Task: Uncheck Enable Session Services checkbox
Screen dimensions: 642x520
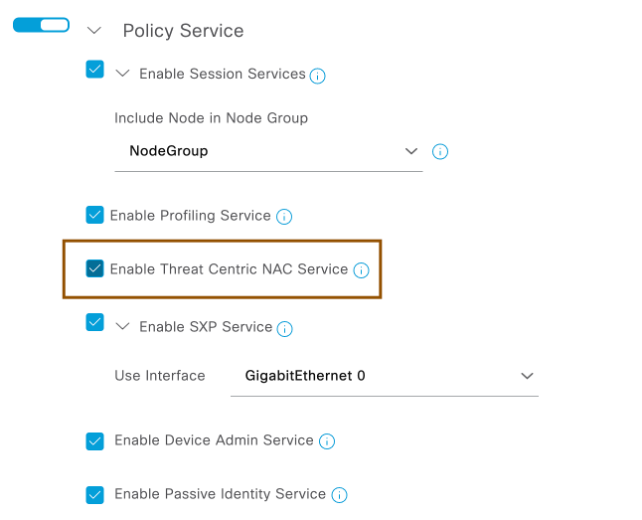Action: (x=95, y=69)
